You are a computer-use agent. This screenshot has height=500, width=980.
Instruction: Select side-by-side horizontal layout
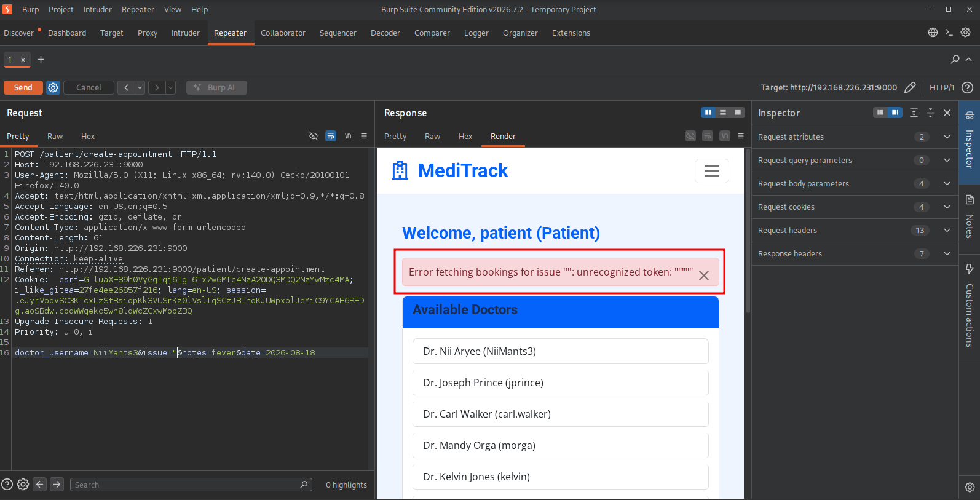pyautogui.click(x=708, y=113)
